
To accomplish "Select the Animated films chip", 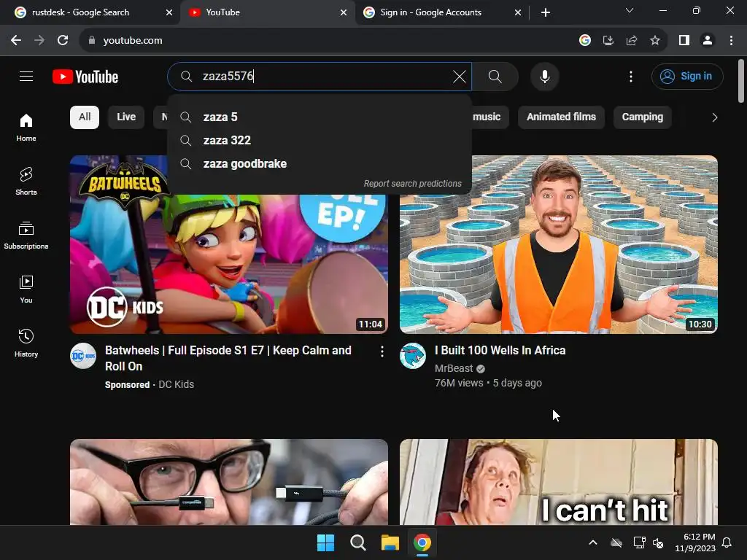I will 561,117.
